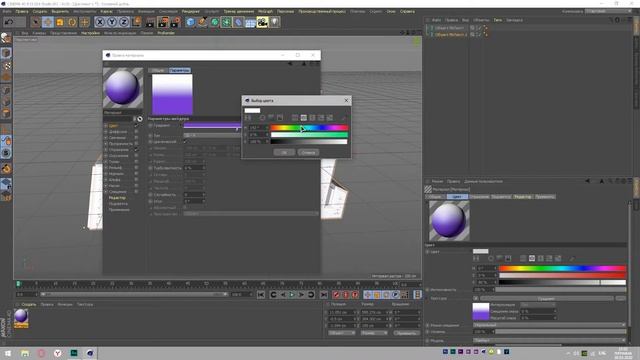Toggle the Цвет channel checkbox in the Material Editor
640x360 pixels.
point(136,126)
